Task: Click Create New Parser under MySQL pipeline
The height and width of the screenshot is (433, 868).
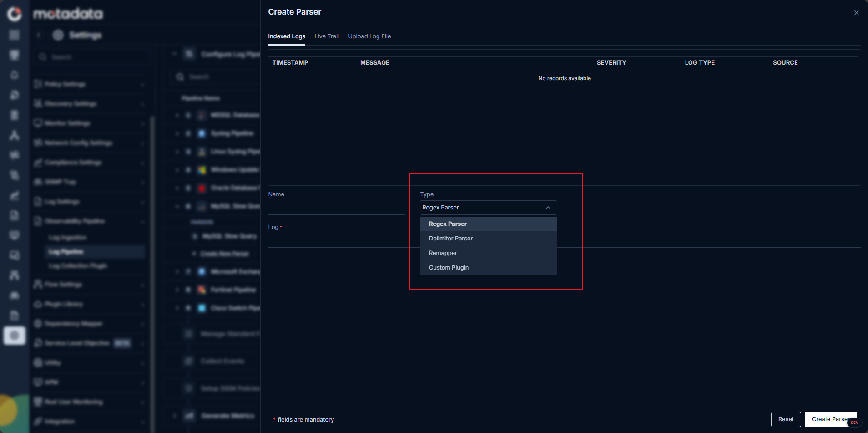Action: 225,254
